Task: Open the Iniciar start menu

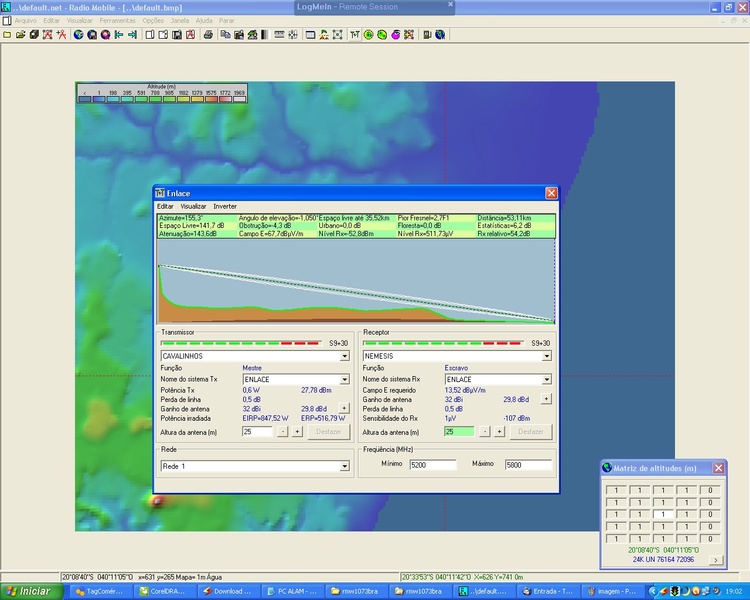Action: coord(29,591)
